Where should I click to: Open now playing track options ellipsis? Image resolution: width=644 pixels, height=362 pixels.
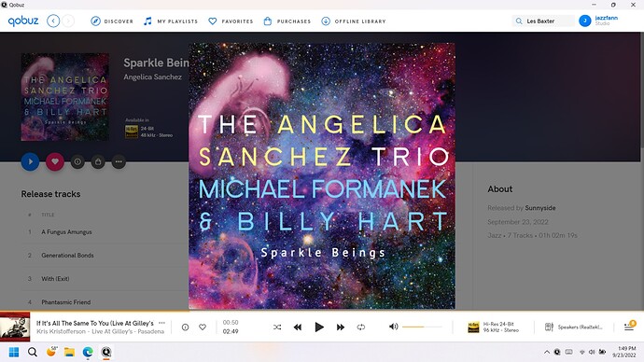161,323
